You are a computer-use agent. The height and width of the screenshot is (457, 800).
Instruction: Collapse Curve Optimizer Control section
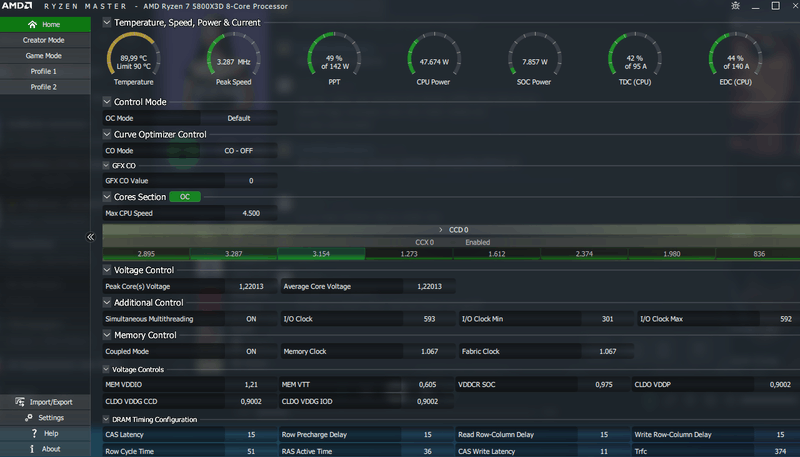107,135
